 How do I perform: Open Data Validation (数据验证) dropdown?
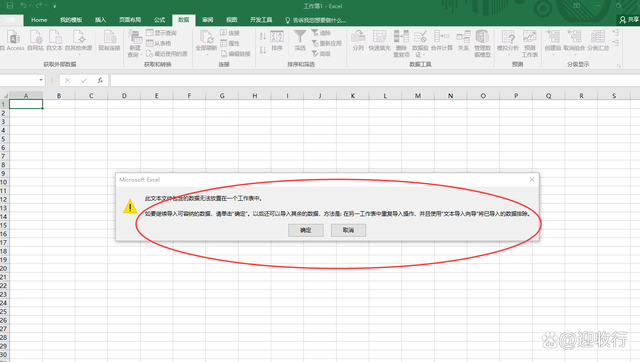(x=420, y=43)
